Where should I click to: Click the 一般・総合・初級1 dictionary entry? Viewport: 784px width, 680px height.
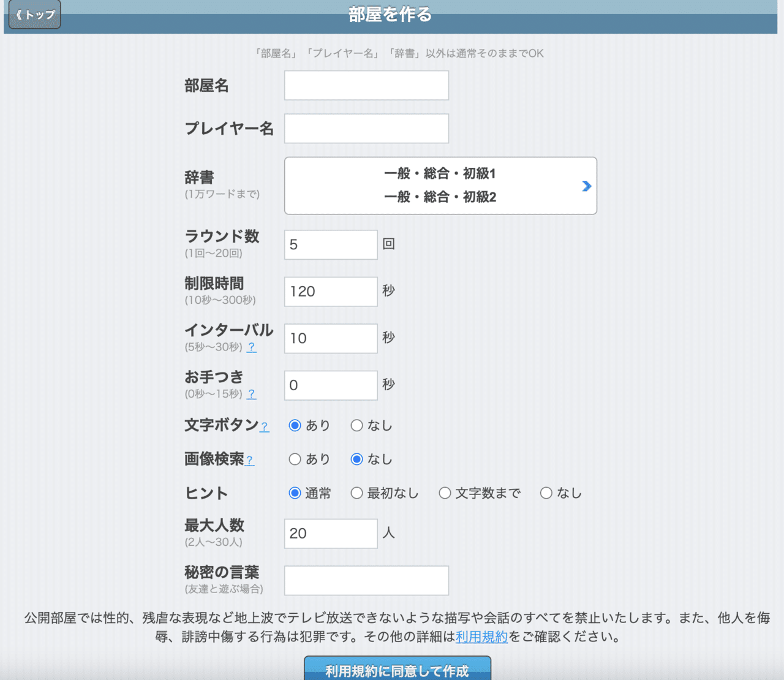(x=440, y=173)
